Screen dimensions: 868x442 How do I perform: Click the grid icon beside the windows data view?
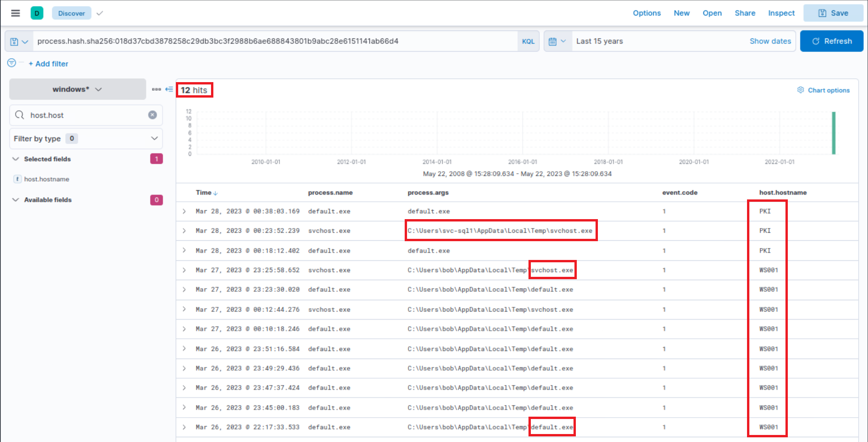pyautogui.click(x=157, y=89)
